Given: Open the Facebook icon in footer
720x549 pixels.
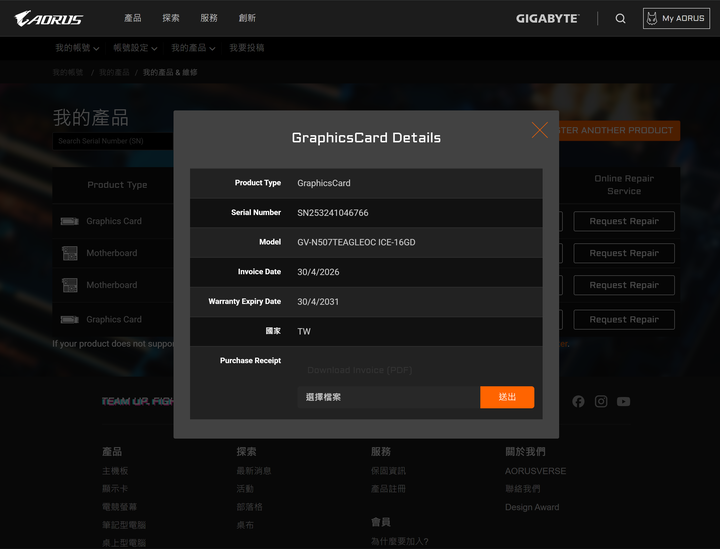Looking at the screenshot, I should pos(578,402).
